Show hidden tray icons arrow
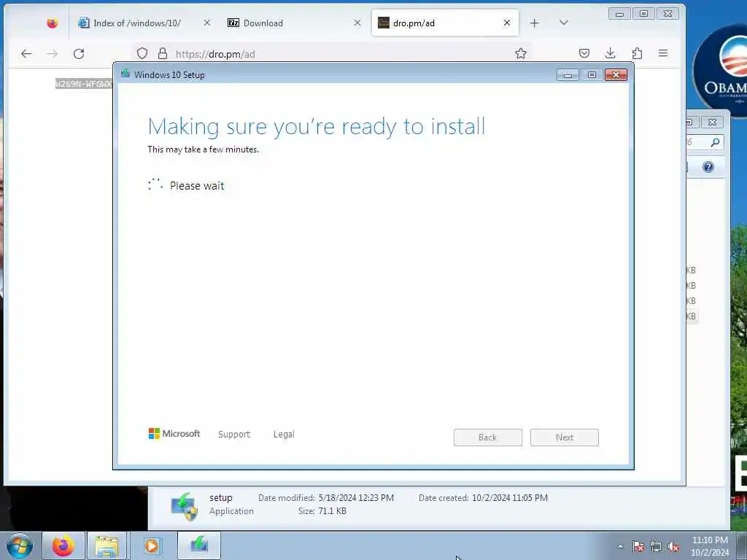 pyautogui.click(x=620, y=547)
